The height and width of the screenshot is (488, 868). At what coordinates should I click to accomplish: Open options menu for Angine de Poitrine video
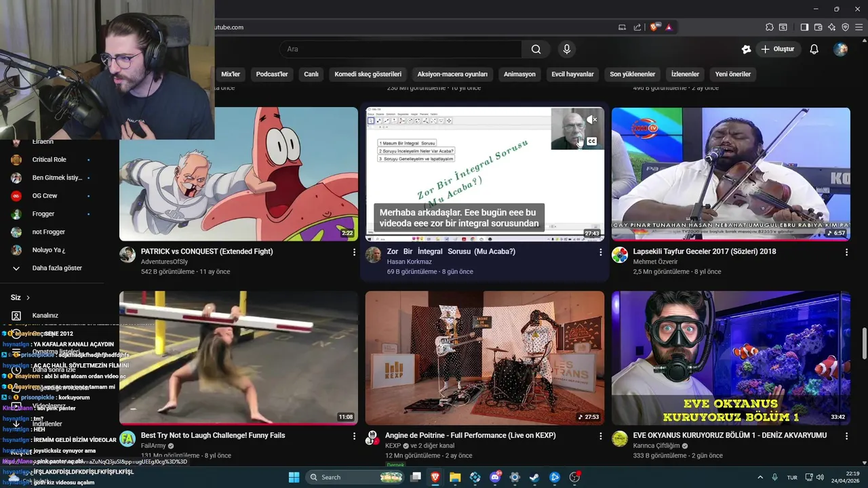pos(600,436)
